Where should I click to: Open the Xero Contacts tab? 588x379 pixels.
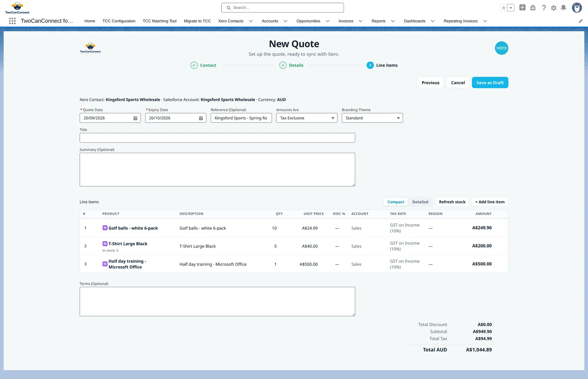tap(231, 21)
